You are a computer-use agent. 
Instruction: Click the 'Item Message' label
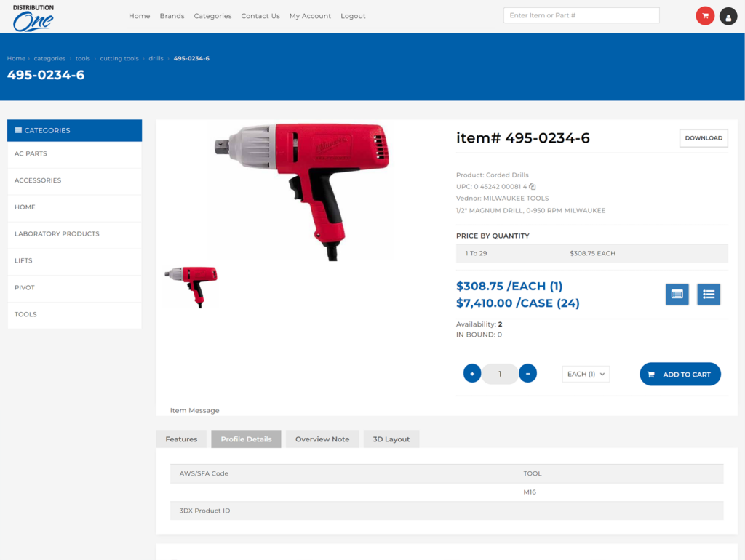pyautogui.click(x=195, y=410)
